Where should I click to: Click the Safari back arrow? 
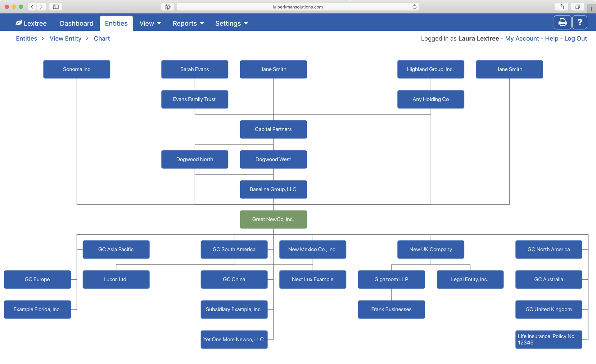click(x=32, y=7)
